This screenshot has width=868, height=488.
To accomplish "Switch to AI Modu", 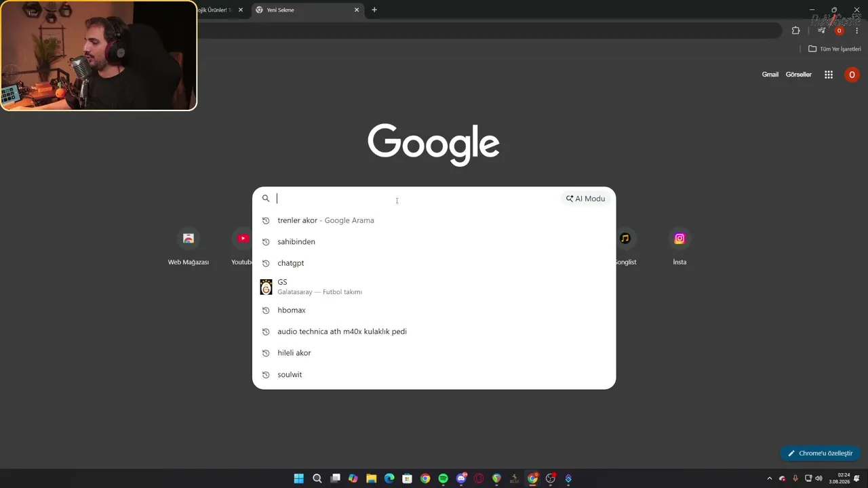I will tap(585, 199).
